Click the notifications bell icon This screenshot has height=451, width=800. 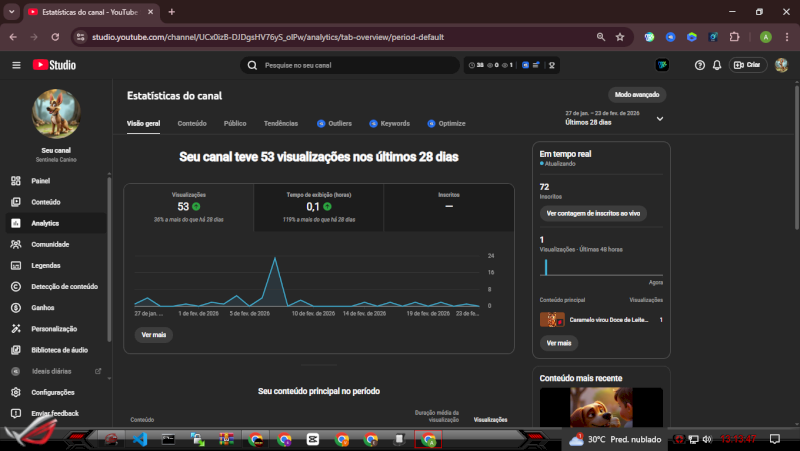click(x=717, y=65)
